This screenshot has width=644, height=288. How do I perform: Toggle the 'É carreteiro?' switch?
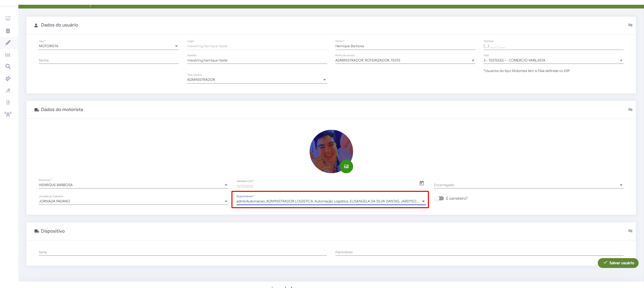tap(439, 198)
